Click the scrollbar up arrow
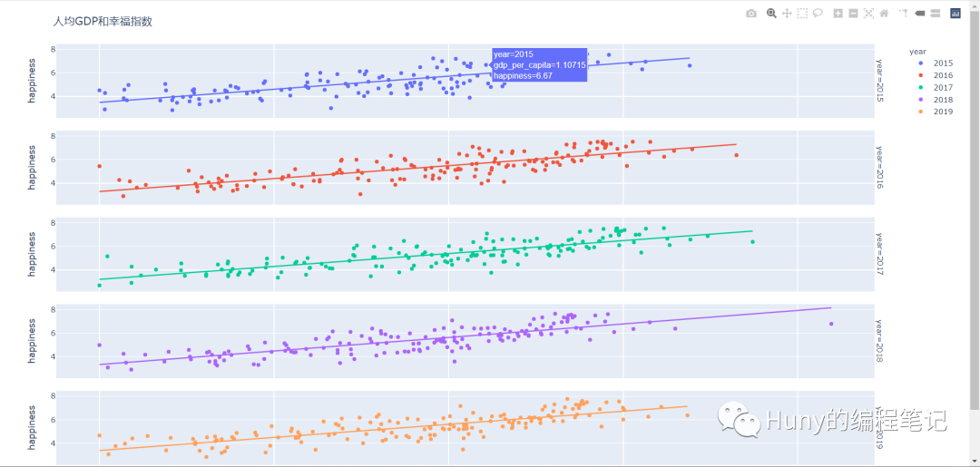Screen dimensions: 980x467 click(x=975, y=5)
